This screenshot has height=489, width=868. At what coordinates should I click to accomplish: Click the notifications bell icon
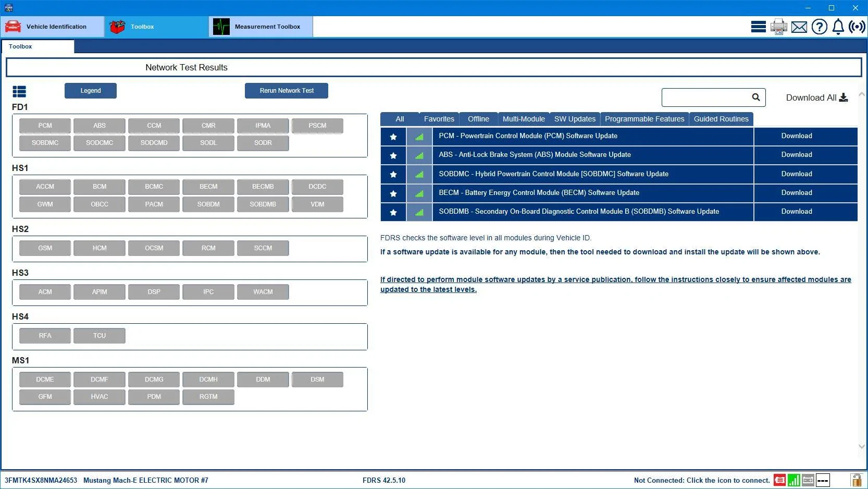(x=838, y=27)
